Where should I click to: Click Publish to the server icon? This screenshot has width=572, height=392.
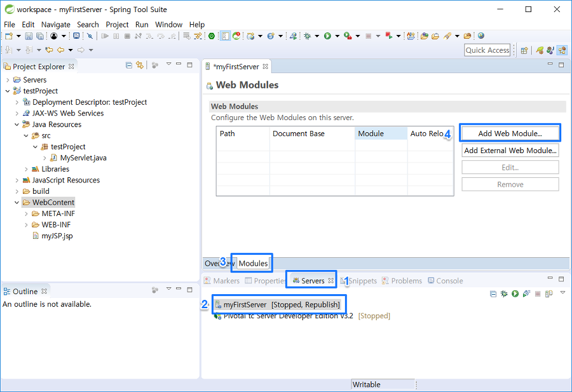pyautogui.click(x=549, y=294)
